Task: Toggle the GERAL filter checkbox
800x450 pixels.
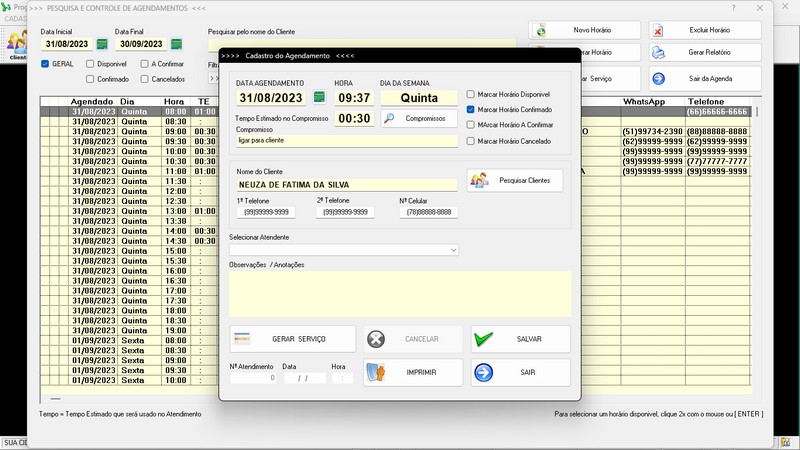Action: coord(45,64)
